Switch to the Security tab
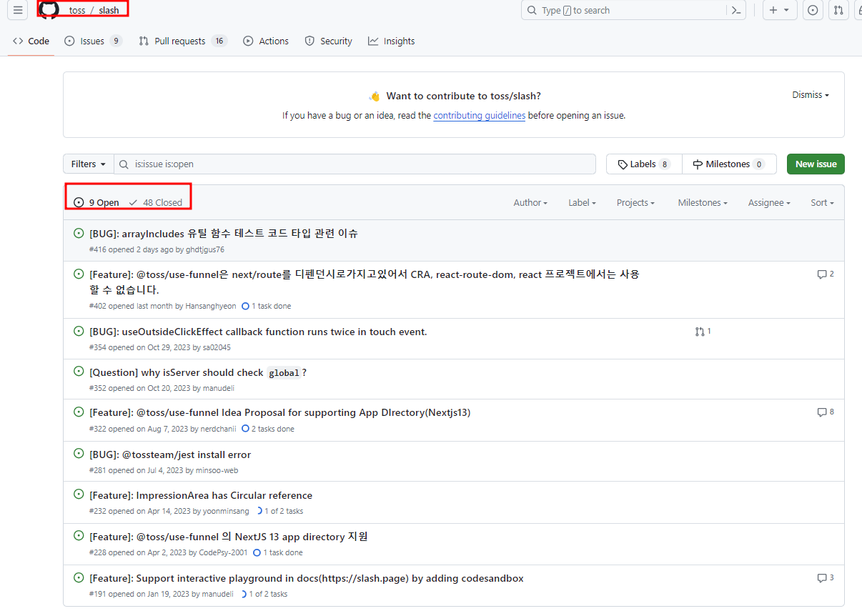Viewport: 862px width, 616px height. (x=329, y=41)
